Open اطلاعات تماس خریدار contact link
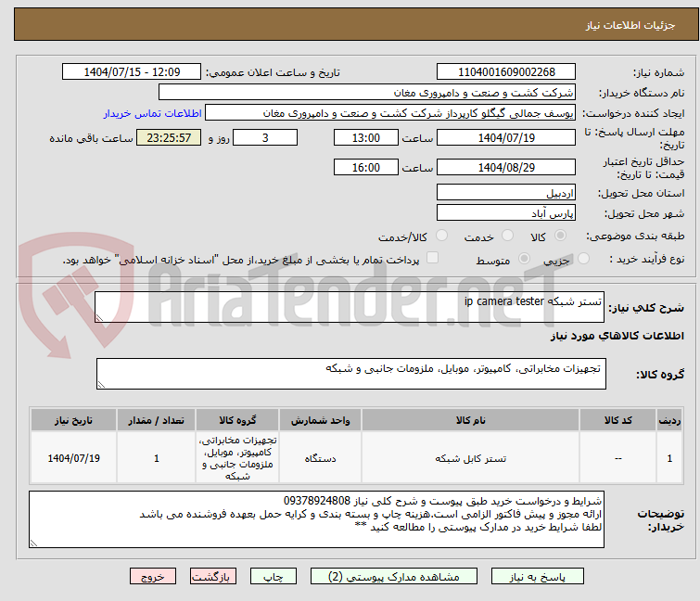700x601 pixels. pyautogui.click(x=153, y=113)
